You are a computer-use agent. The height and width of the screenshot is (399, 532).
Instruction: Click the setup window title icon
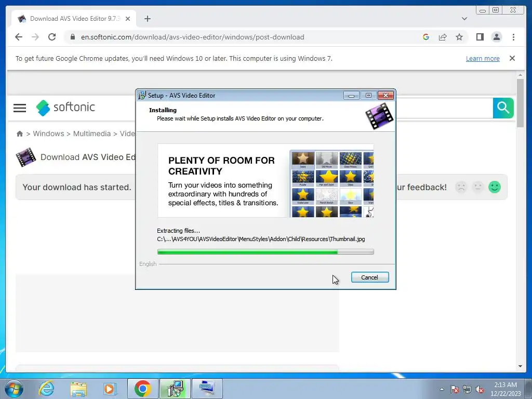pos(142,96)
